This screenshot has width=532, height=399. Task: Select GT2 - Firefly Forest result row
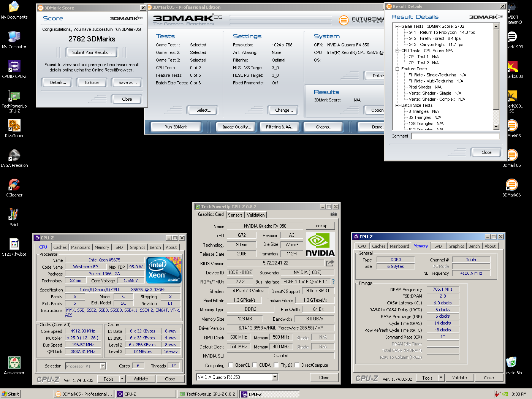point(434,38)
